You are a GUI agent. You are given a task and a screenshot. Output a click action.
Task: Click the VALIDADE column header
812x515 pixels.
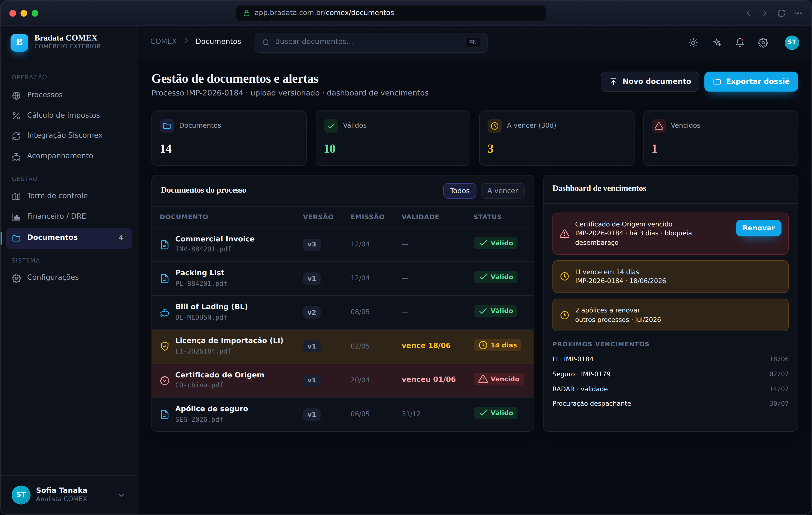(x=420, y=217)
